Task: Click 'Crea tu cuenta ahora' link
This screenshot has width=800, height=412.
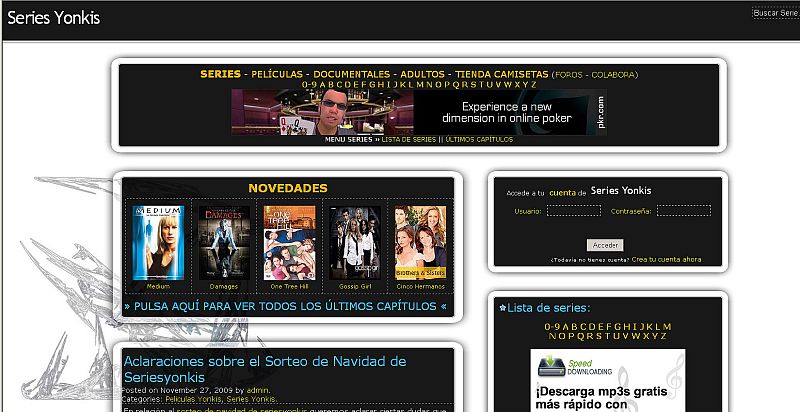Action: (x=666, y=260)
